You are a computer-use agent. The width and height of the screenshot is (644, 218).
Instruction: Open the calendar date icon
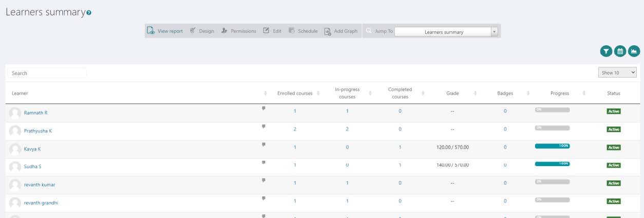tap(620, 51)
